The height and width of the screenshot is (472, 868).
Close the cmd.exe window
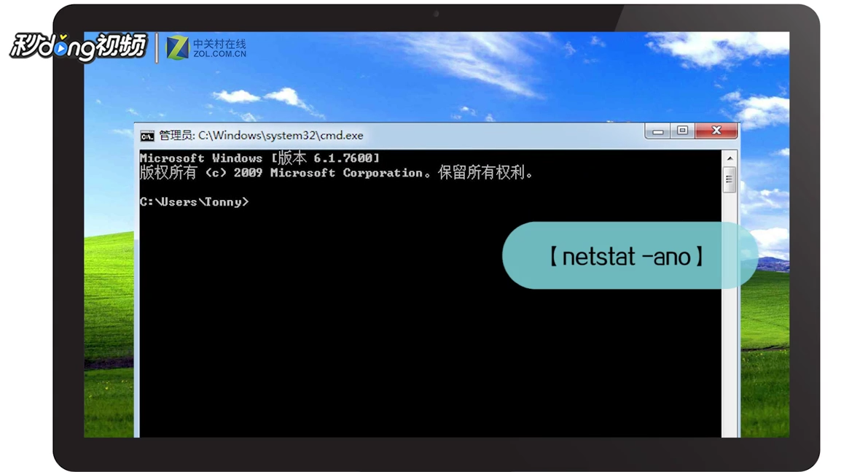point(716,130)
